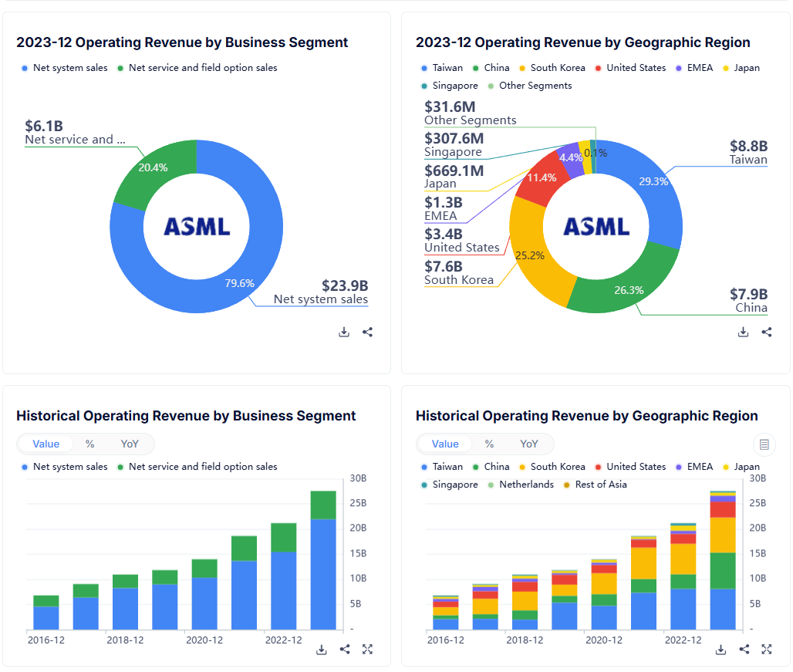The height and width of the screenshot is (672, 793).
Task: Toggle Netherlands legend item
Action: tap(521, 485)
